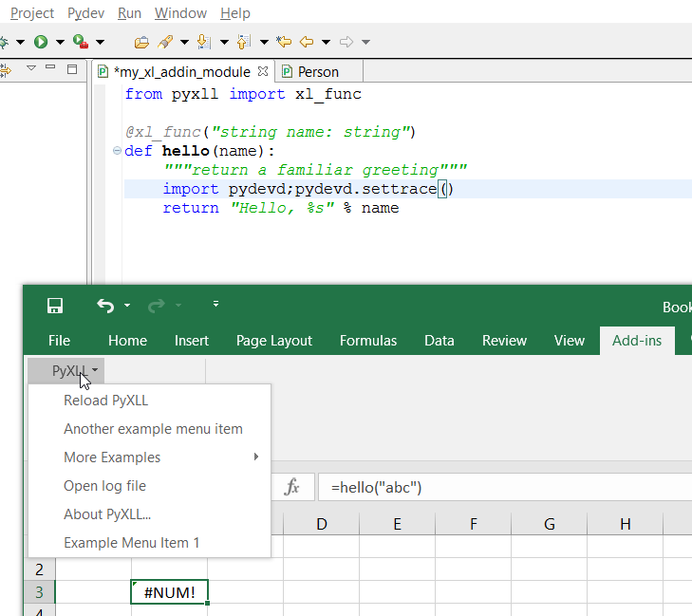Go to Previous Annotation arrow icon

(244, 42)
